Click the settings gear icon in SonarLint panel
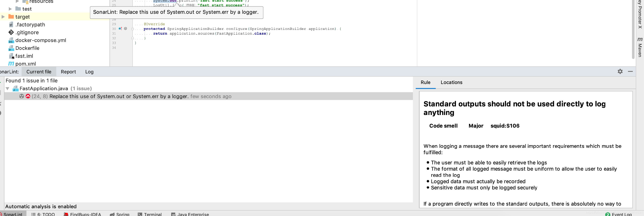This screenshot has height=216, width=644. click(x=620, y=71)
